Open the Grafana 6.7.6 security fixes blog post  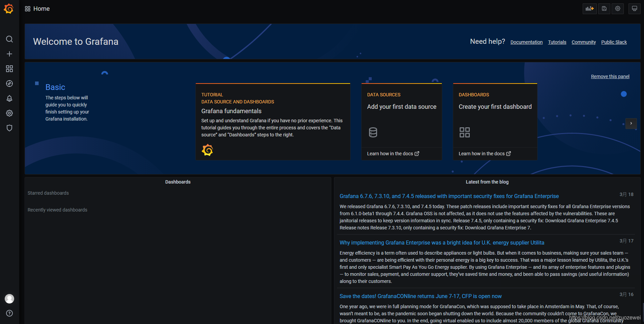[x=449, y=196]
